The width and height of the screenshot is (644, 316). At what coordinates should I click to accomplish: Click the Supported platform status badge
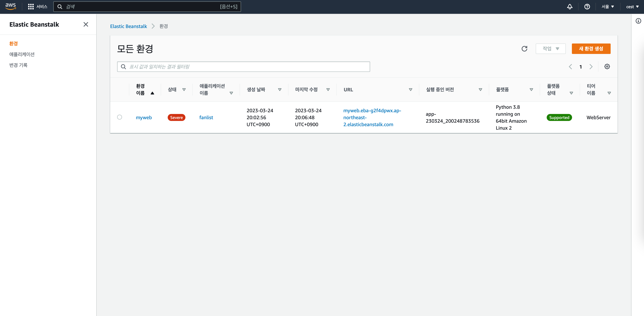pyautogui.click(x=559, y=117)
